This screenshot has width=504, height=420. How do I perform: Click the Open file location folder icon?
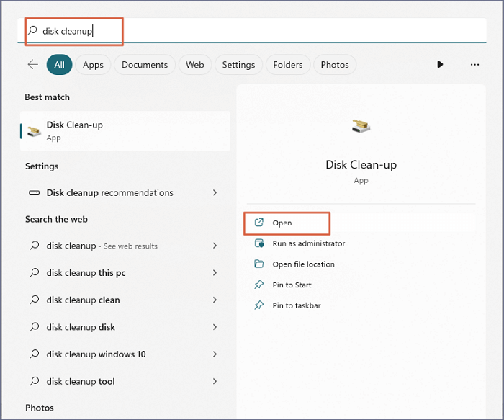pos(259,264)
